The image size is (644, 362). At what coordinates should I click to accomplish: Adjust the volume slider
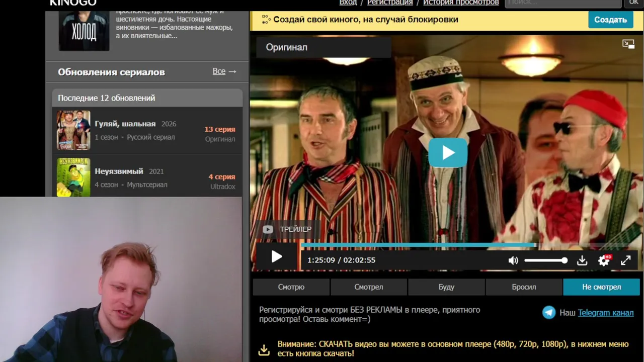pyautogui.click(x=546, y=260)
